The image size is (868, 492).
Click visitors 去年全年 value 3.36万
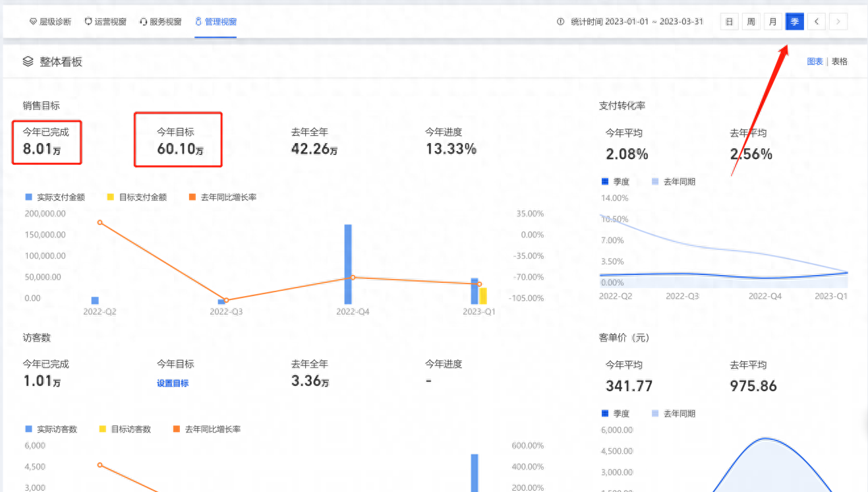[310, 381]
